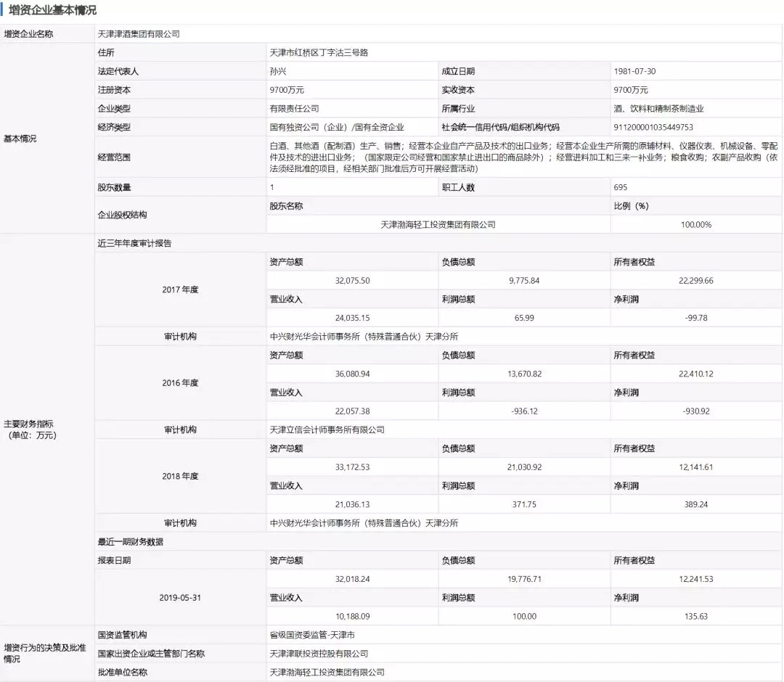Click 2016 net profit -930.92
This screenshot has height=682, width=784.
click(696, 411)
